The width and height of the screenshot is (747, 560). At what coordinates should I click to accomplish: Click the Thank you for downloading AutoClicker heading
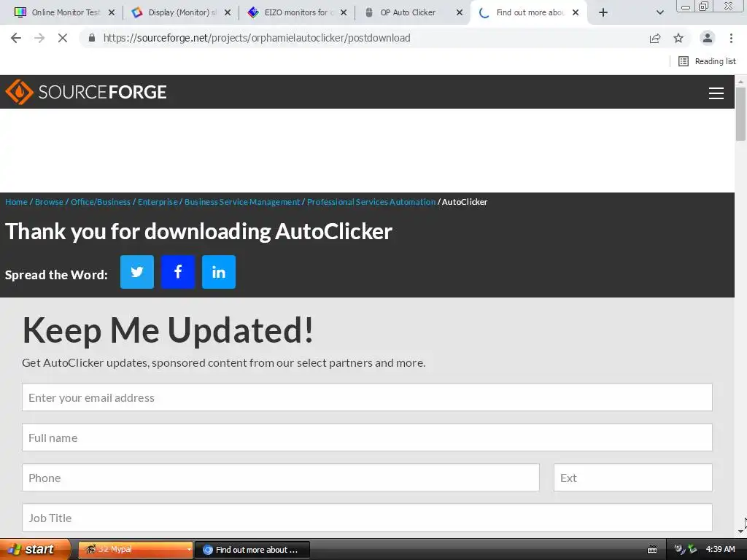[198, 232]
